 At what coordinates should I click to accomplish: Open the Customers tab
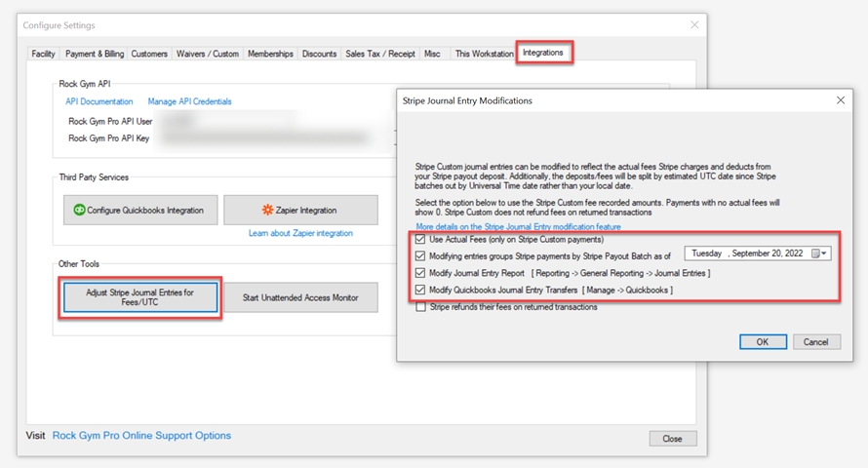[149, 54]
